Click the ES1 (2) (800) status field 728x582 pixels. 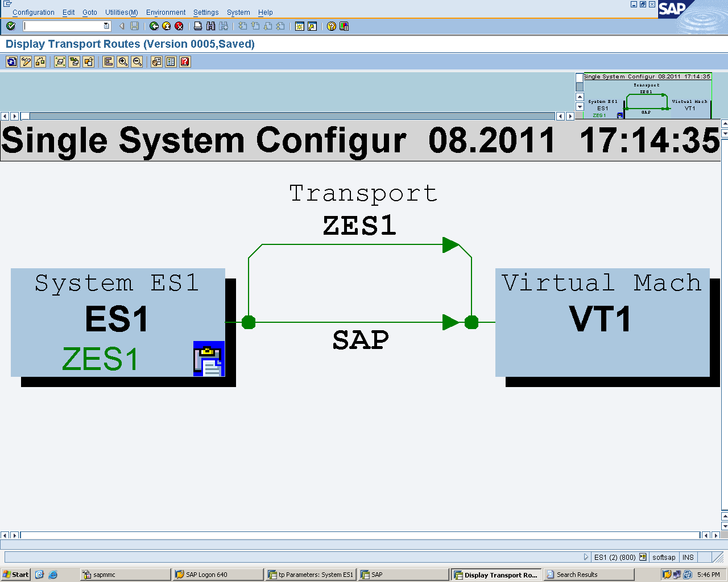point(615,558)
